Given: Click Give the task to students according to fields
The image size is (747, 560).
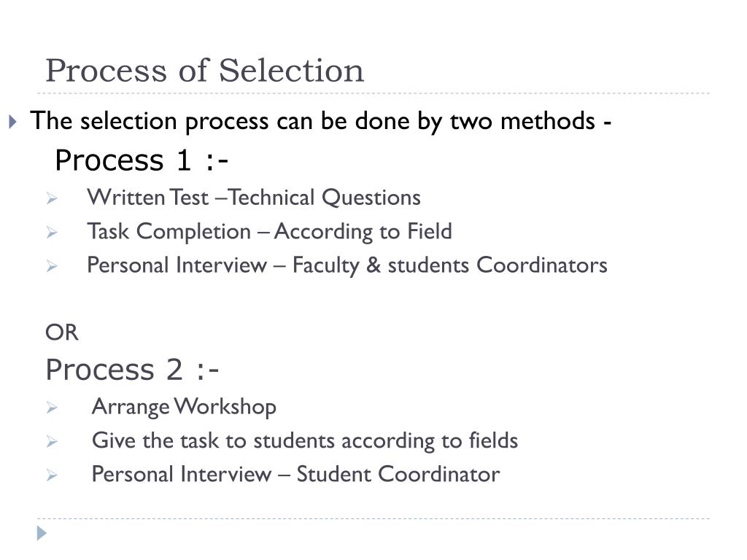Looking at the screenshot, I should [x=305, y=440].
